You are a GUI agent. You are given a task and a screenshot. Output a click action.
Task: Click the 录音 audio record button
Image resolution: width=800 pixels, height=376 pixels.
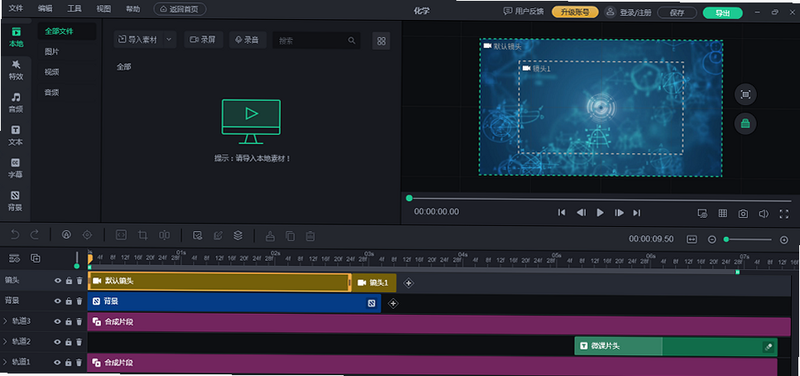247,39
